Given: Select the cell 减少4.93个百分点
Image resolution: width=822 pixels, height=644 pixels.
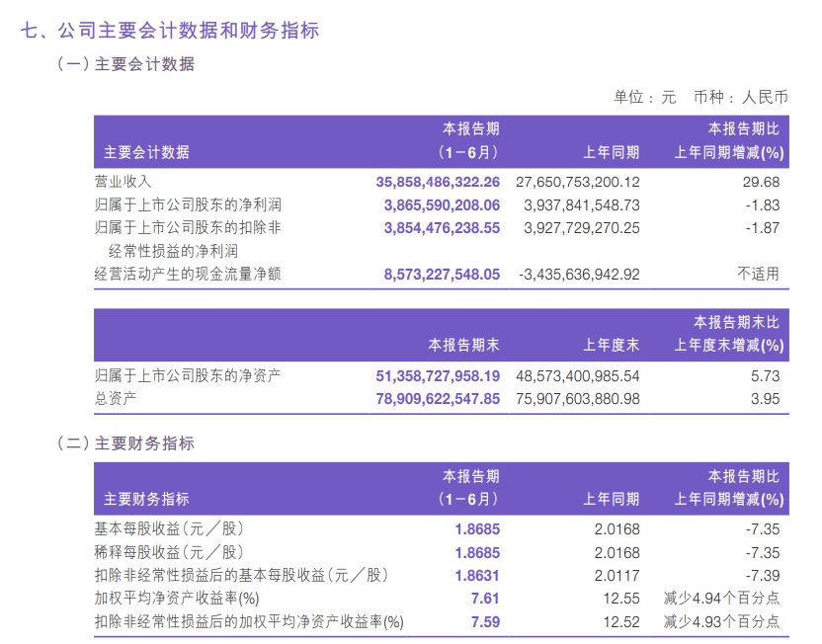Looking at the screenshot, I should [x=721, y=621].
